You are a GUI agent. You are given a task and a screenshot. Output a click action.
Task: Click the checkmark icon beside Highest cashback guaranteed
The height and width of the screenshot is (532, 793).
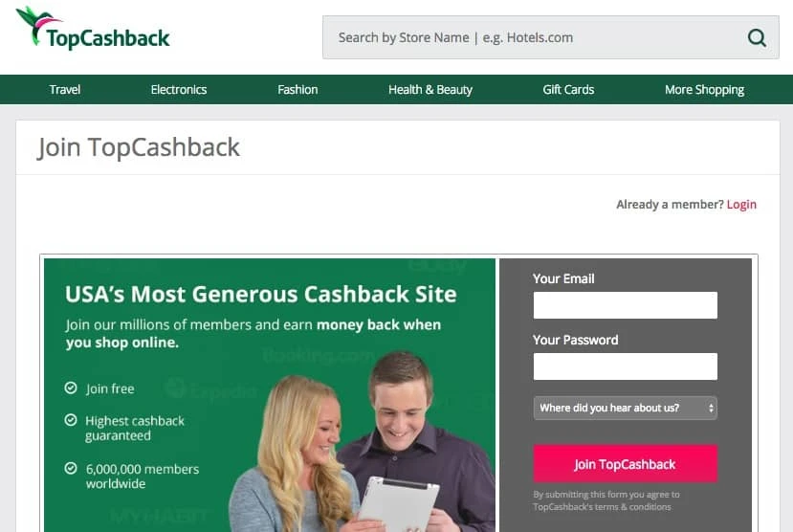[x=71, y=420]
